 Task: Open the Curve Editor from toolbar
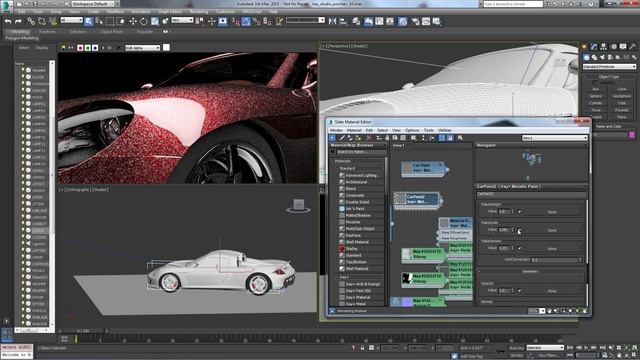point(380,21)
